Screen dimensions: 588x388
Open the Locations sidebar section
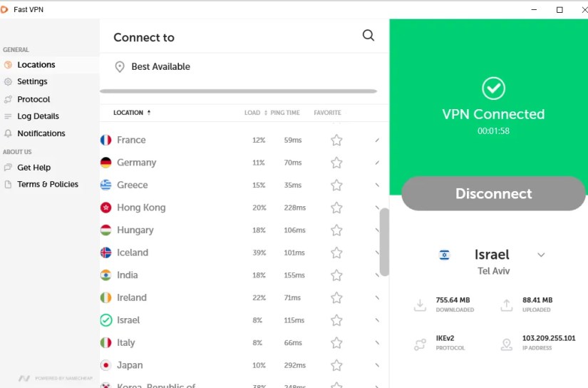(36, 65)
